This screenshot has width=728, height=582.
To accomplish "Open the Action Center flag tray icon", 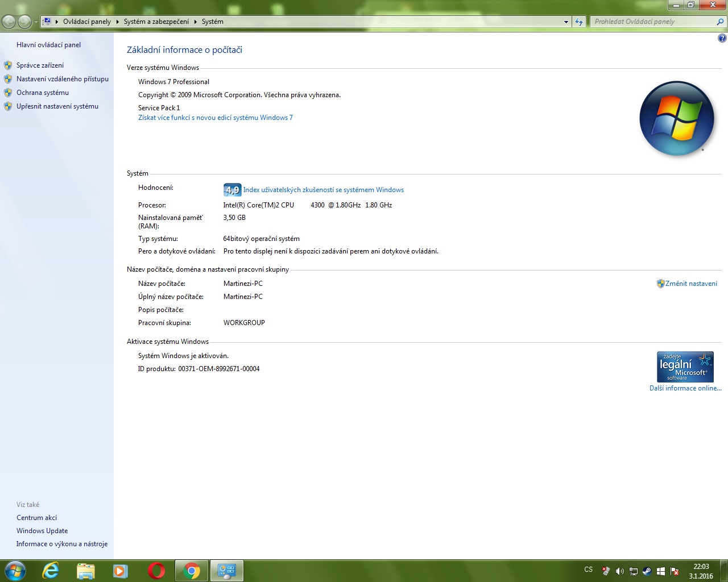I will [x=675, y=571].
